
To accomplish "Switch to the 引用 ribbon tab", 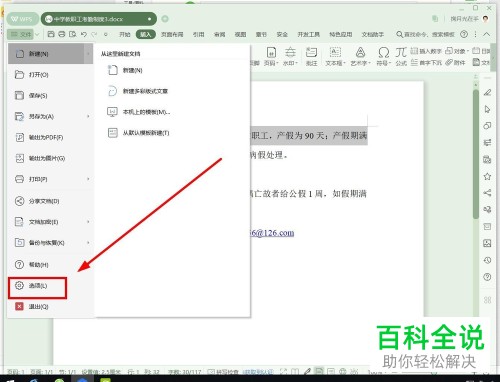I will point(198,34).
